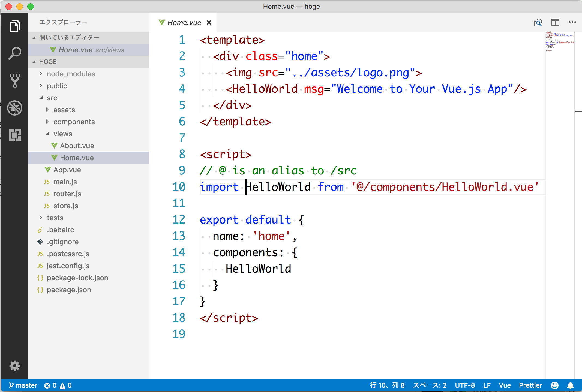Change language mode via Vue
Viewport: 582px width, 392px height.
coord(505,385)
